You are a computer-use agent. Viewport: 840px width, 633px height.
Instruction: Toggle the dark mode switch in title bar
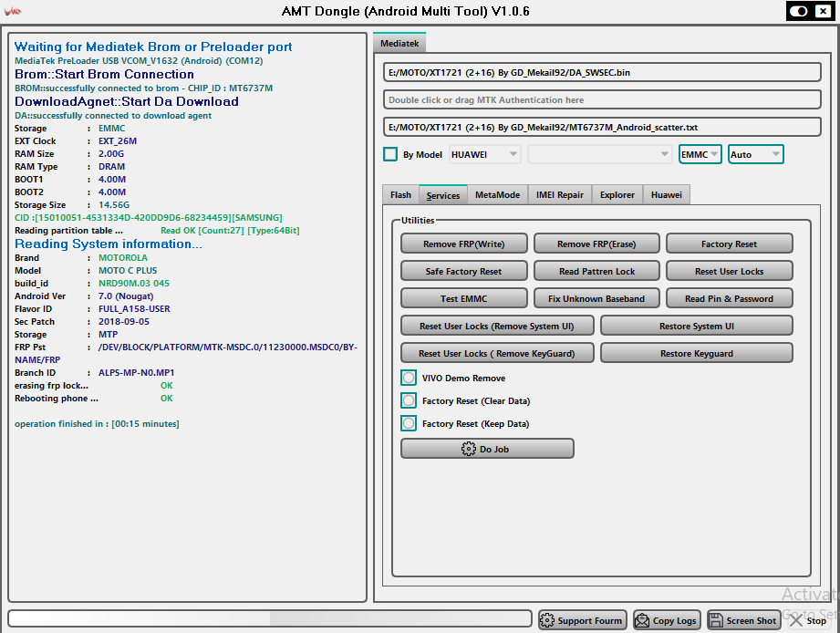pos(799,11)
